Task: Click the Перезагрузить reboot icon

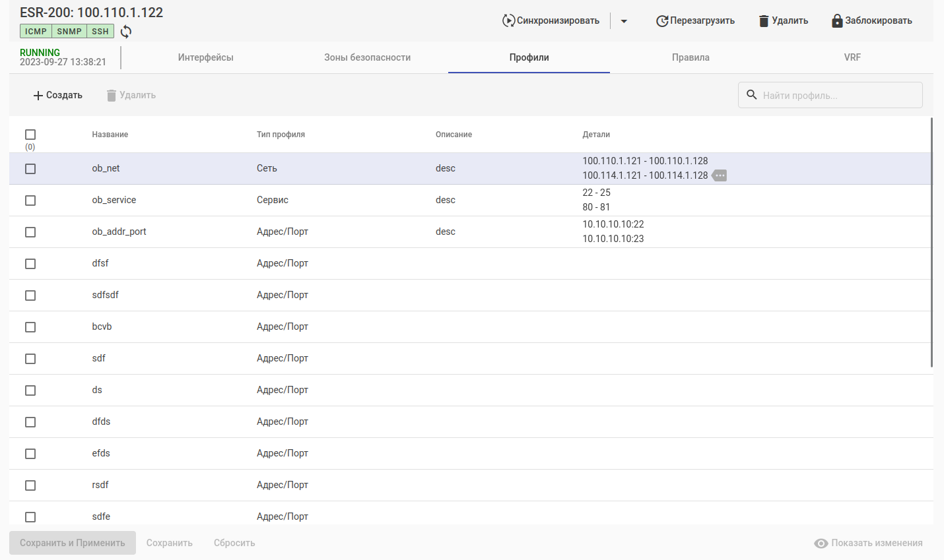Action: tap(661, 21)
